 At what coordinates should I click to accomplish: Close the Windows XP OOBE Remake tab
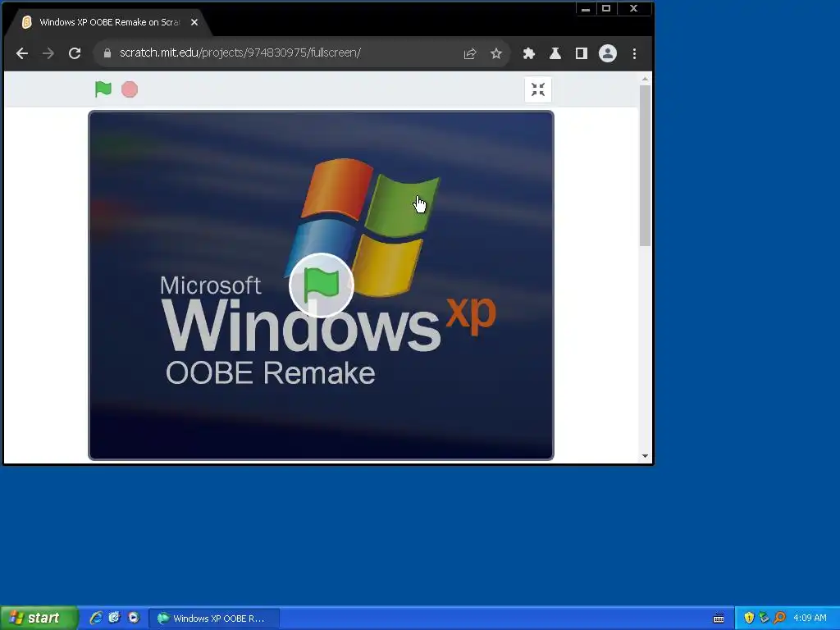click(x=194, y=22)
